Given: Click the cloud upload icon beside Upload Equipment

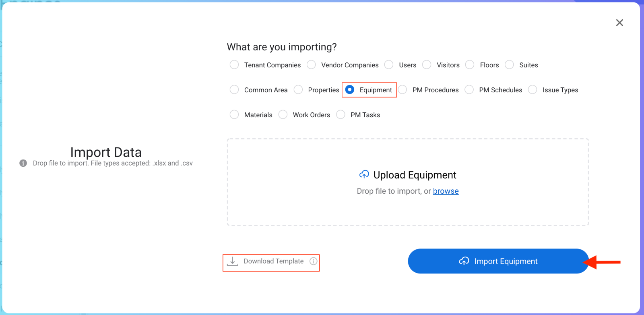Looking at the screenshot, I should point(364,174).
